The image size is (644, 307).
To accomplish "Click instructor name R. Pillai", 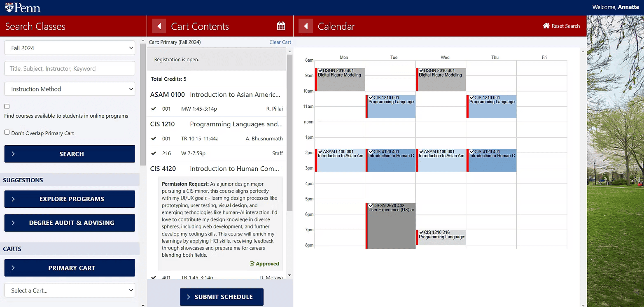I will tap(275, 109).
